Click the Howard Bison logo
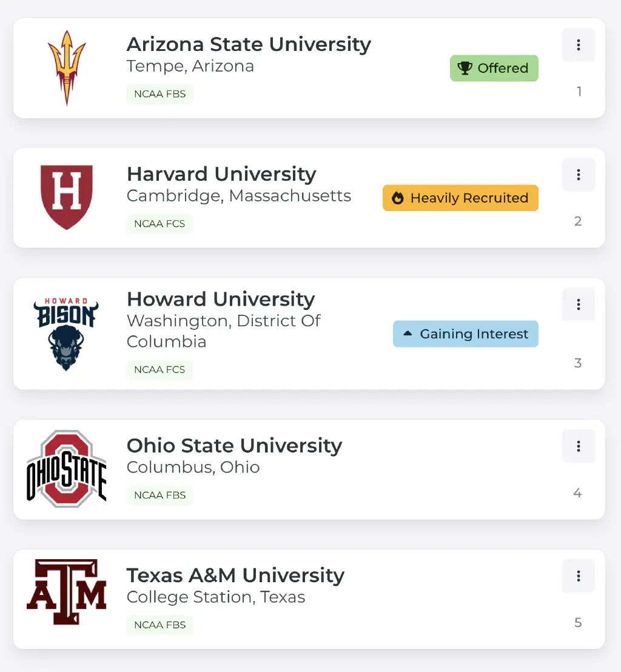This screenshot has width=621, height=672. (x=66, y=334)
